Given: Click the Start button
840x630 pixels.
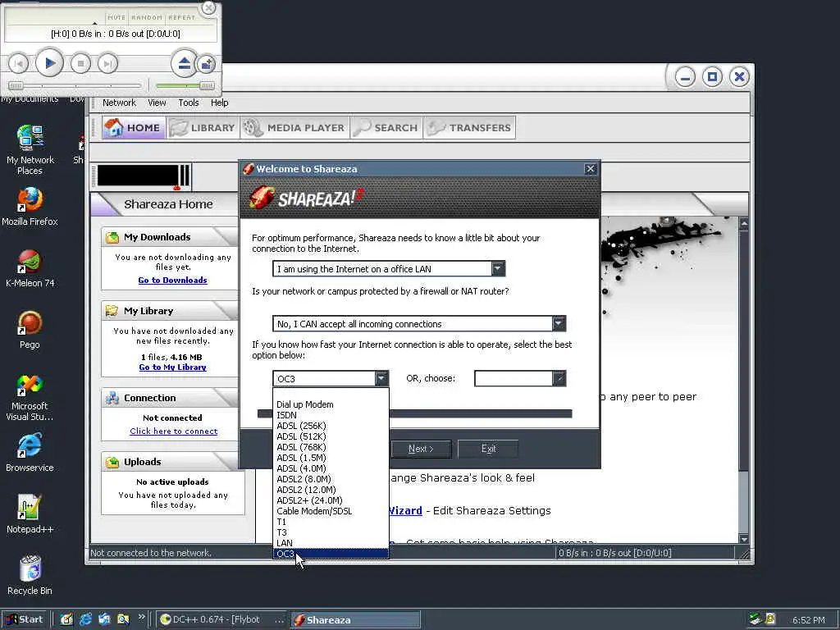Looking at the screenshot, I should coord(24,620).
